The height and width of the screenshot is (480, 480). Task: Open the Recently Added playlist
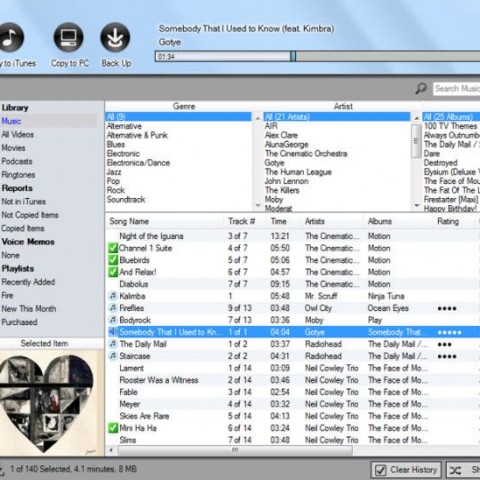pyautogui.click(x=28, y=282)
